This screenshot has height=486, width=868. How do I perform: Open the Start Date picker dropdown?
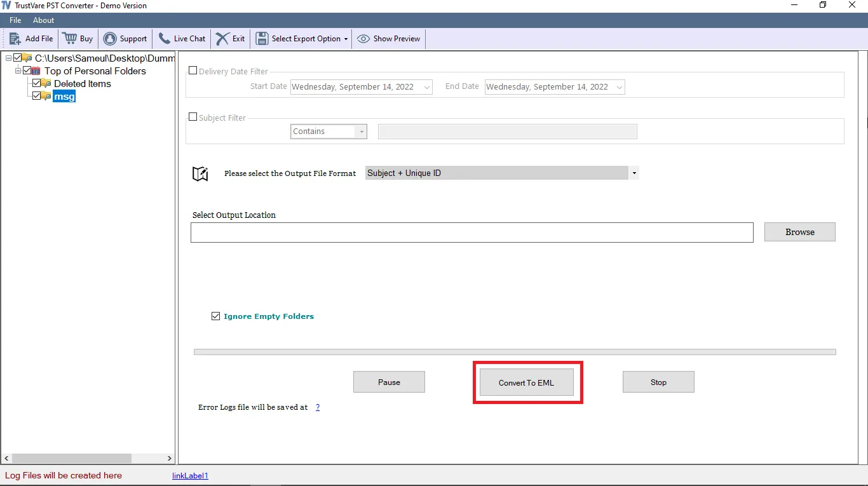[426, 86]
